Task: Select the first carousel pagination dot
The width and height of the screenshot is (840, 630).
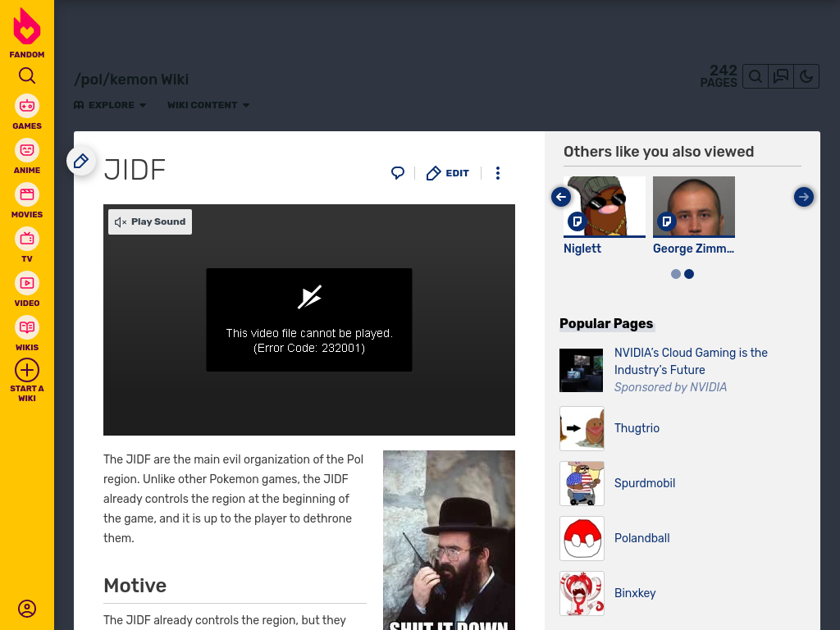Action: point(676,274)
